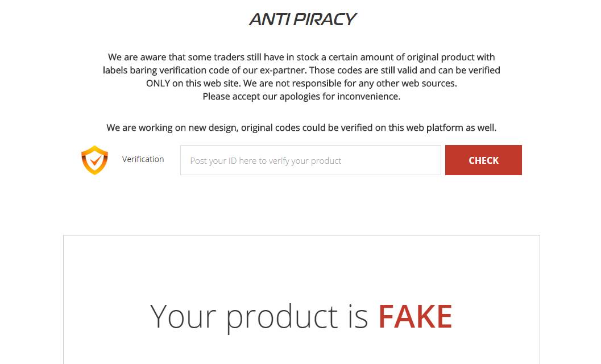Click the red CHECK button
The height and width of the screenshot is (364, 601).
pos(483,160)
